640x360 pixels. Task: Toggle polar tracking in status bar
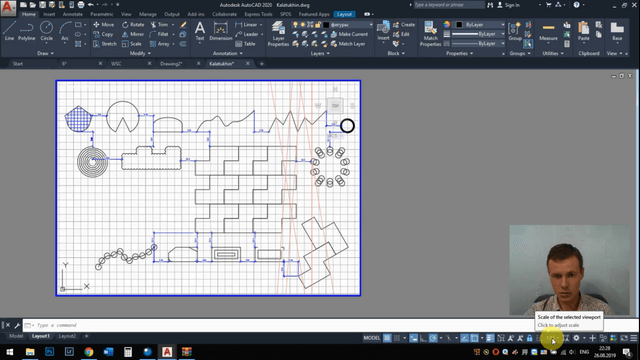click(433, 338)
